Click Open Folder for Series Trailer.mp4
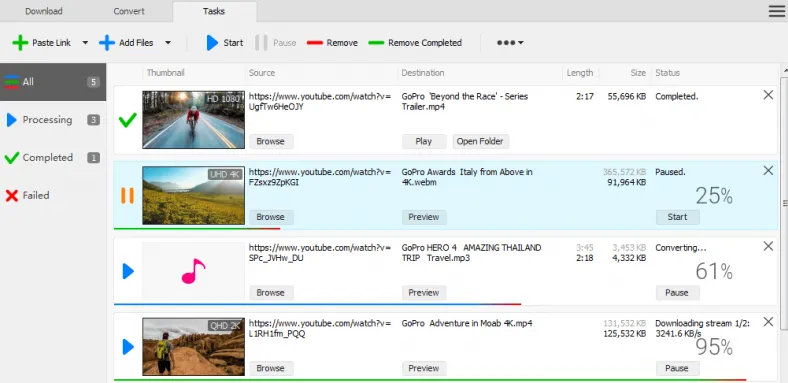 click(480, 141)
